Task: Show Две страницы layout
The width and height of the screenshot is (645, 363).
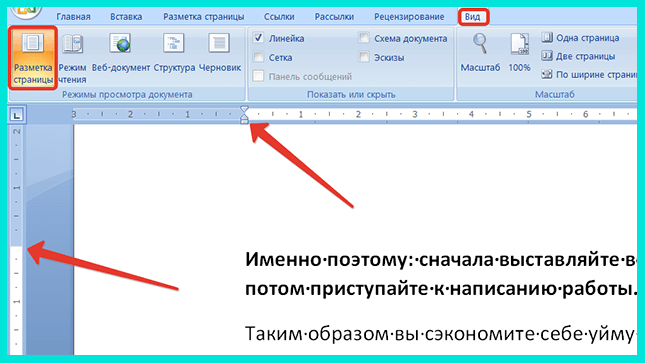Action: 578,56
